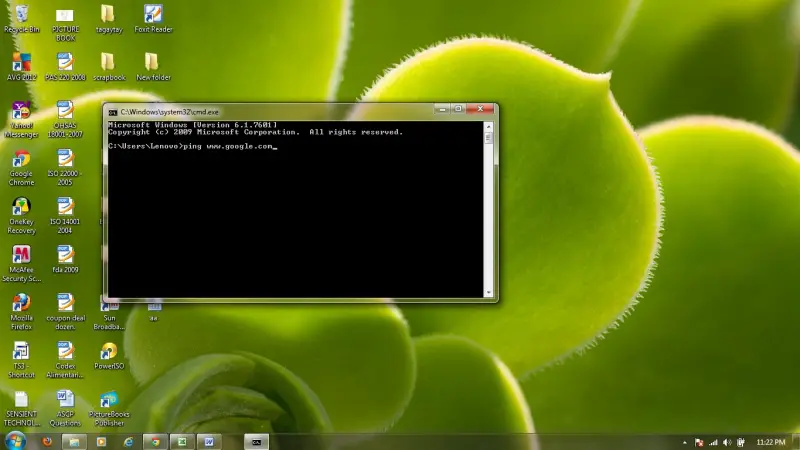Minimize the cmd.exe window
The height and width of the screenshot is (450, 800).
click(442, 109)
